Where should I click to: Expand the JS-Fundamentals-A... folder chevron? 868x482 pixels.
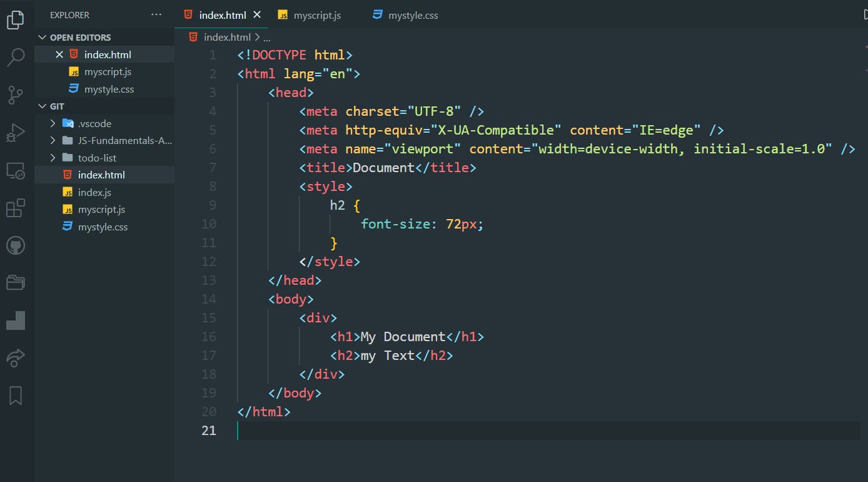tap(53, 140)
